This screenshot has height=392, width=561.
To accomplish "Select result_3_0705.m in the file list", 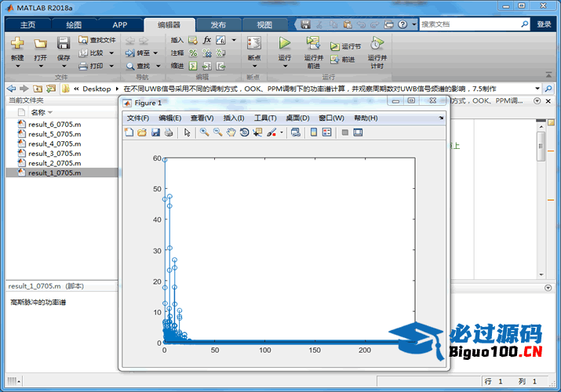I will click(54, 154).
